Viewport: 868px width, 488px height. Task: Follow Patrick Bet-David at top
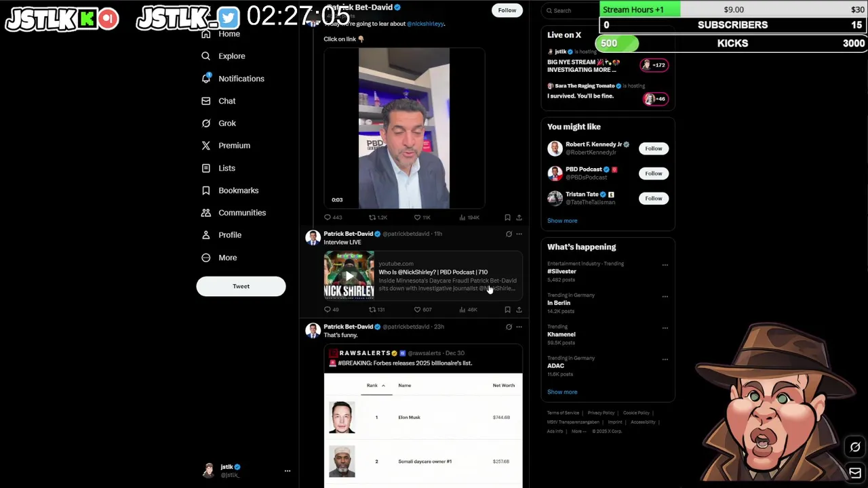click(507, 10)
